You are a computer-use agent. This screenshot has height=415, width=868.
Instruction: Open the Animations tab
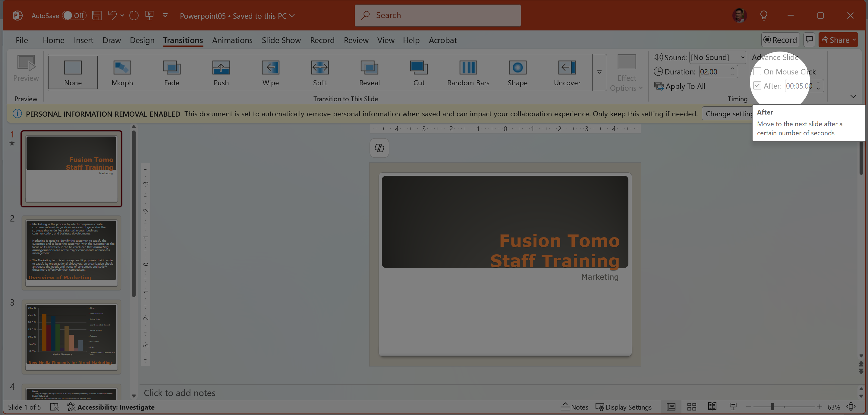point(232,40)
